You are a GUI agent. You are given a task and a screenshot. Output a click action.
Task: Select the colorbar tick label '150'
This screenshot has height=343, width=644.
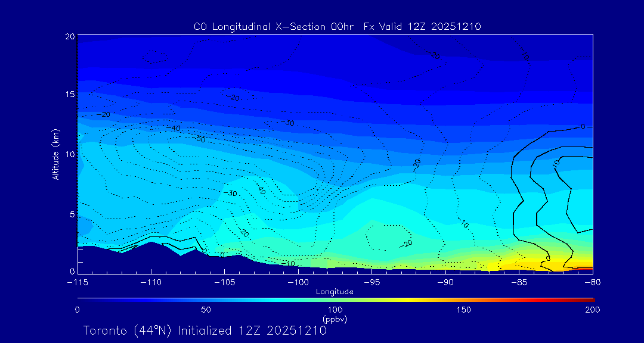click(463, 310)
